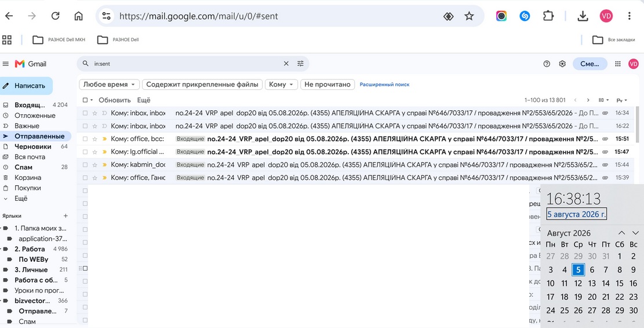Star the 16:34 sent message
The image size is (644, 328).
click(x=95, y=113)
